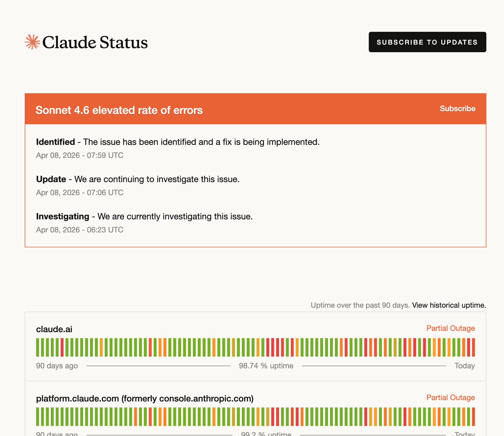The width and height of the screenshot is (504, 436).
Task: Click the Claude Status page title
Action: (x=95, y=42)
